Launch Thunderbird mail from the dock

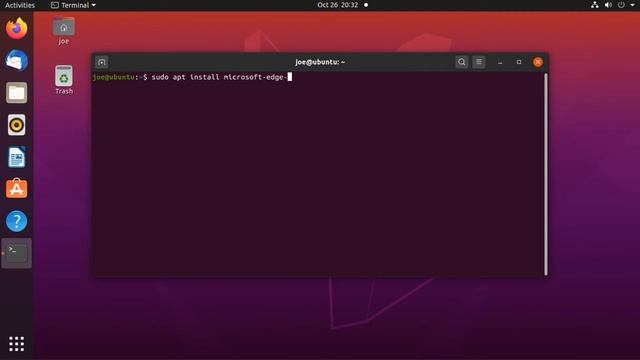pyautogui.click(x=16, y=60)
